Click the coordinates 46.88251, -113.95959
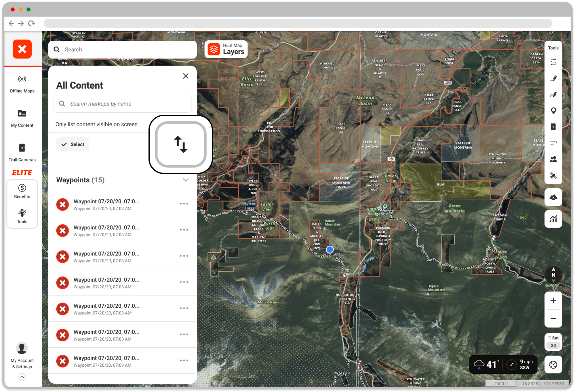 [543, 384]
